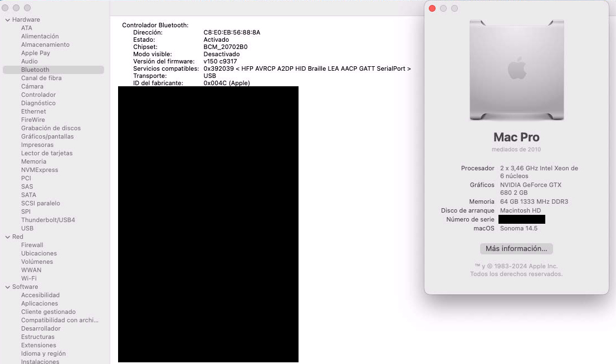Open Firewall under Red
The height and width of the screenshot is (364, 616).
(x=32, y=245)
